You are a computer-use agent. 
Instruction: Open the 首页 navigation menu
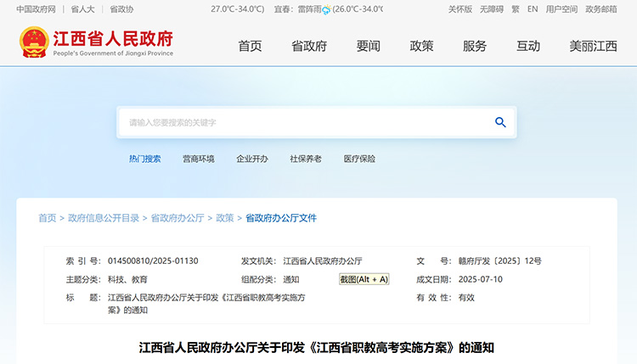(250, 47)
